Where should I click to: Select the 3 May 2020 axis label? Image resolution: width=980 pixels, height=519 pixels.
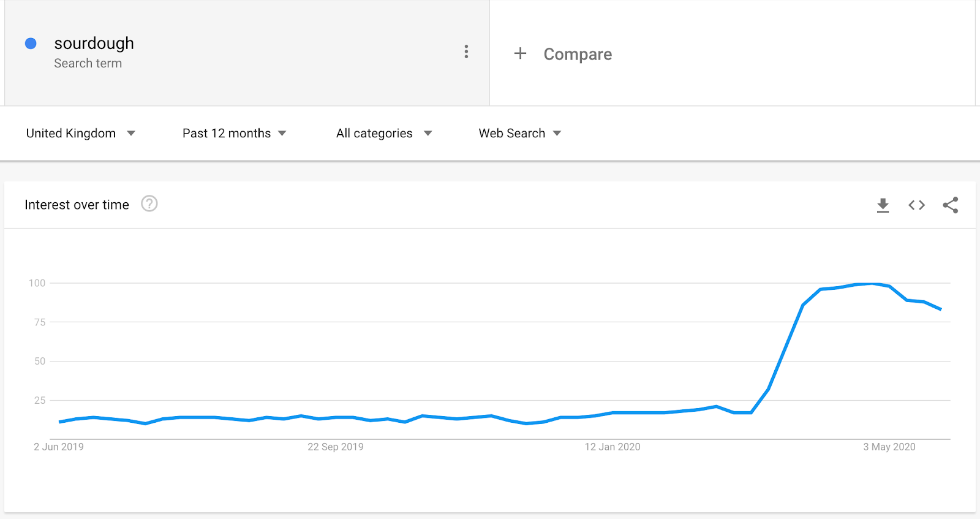889,447
